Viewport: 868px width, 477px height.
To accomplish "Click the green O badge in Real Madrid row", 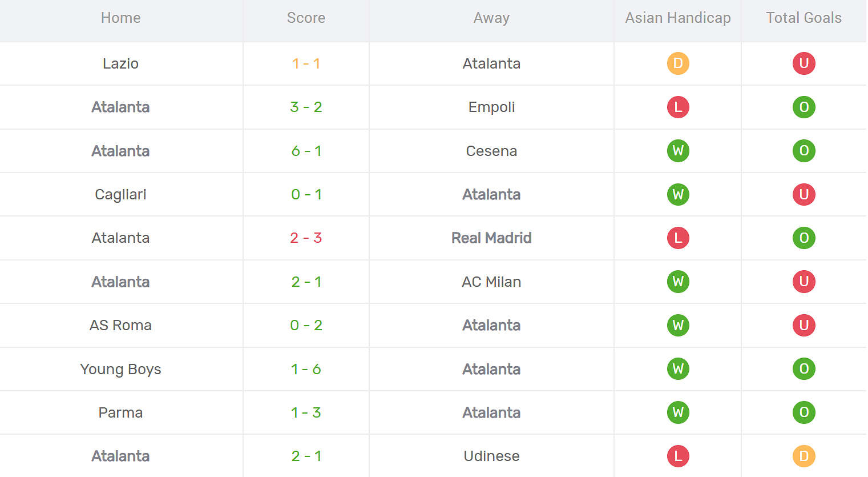I will pos(804,238).
